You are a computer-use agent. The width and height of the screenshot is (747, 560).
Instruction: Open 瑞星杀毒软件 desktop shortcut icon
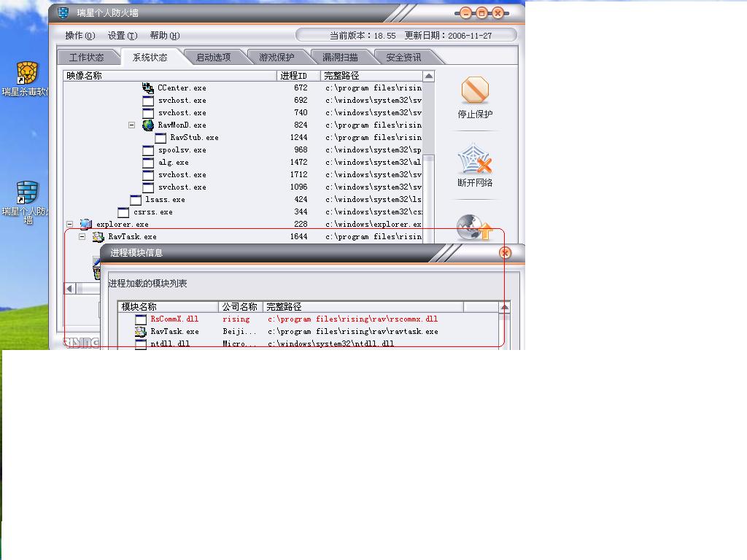click(27, 74)
